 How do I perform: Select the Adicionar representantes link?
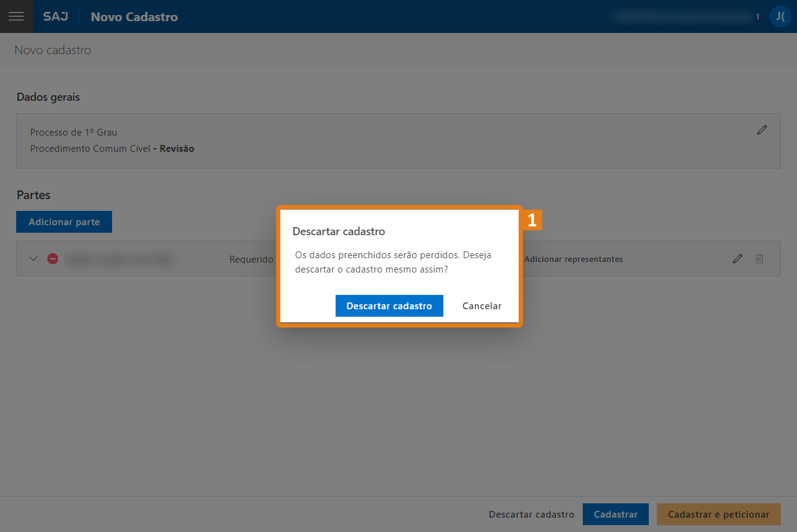pyautogui.click(x=573, y=259)
